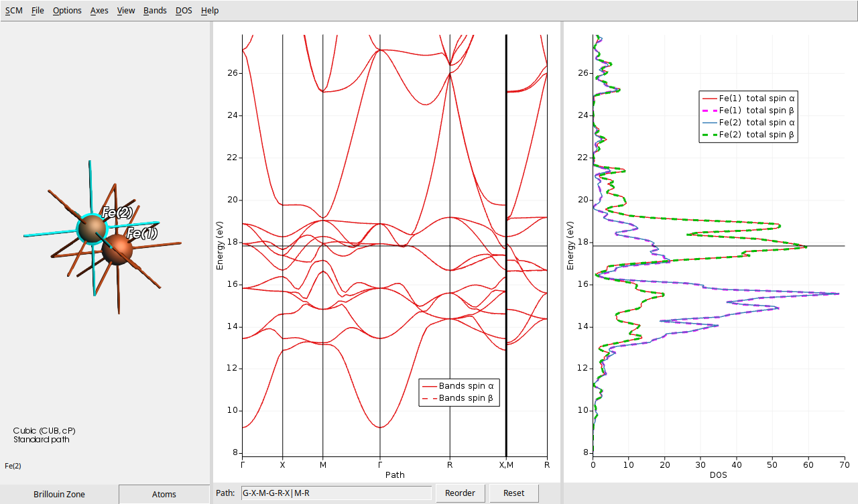This screenshot has height=504, width=858.
Task: Click the Reset button
Action: [x=514, y=493]
